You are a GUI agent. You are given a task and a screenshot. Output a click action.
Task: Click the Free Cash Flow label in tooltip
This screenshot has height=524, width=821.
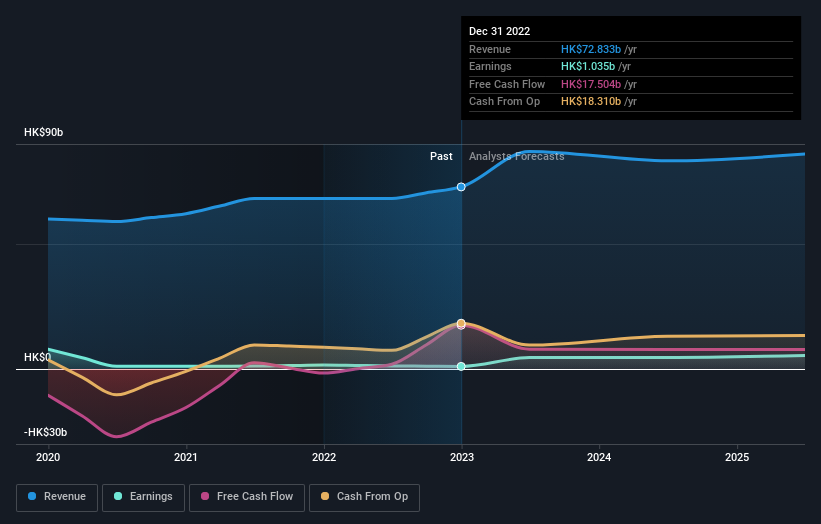pyautogui.click(x=507, y=84)
